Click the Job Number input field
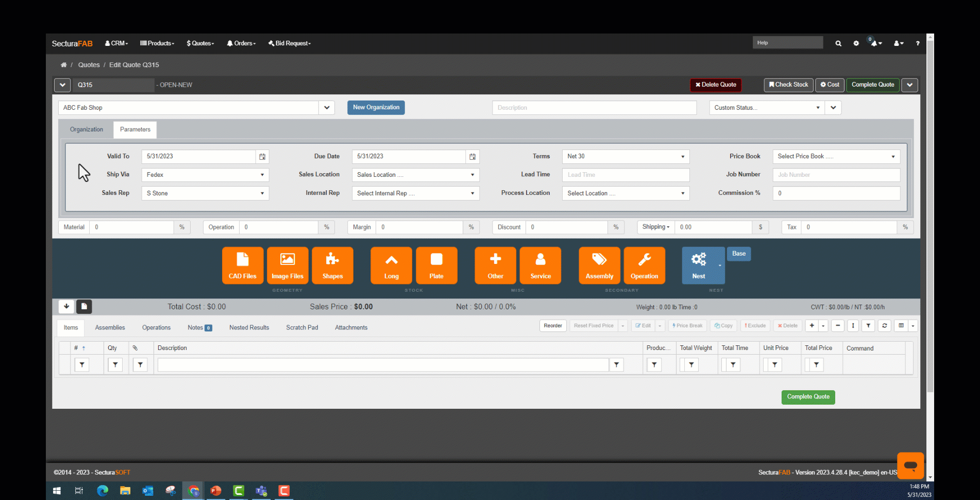980x500 pixels. tap(836, 175)
